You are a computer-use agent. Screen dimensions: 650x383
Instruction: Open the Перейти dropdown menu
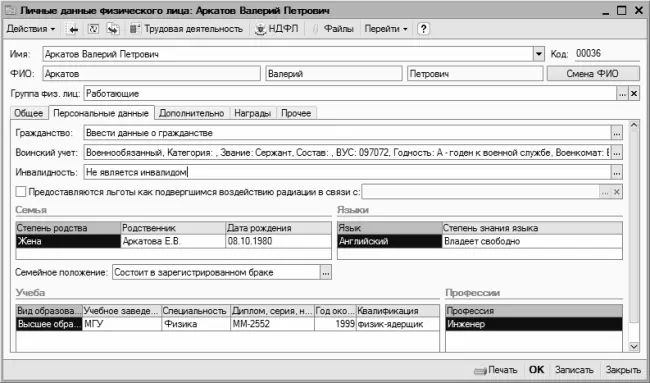[x=386, y=29]
